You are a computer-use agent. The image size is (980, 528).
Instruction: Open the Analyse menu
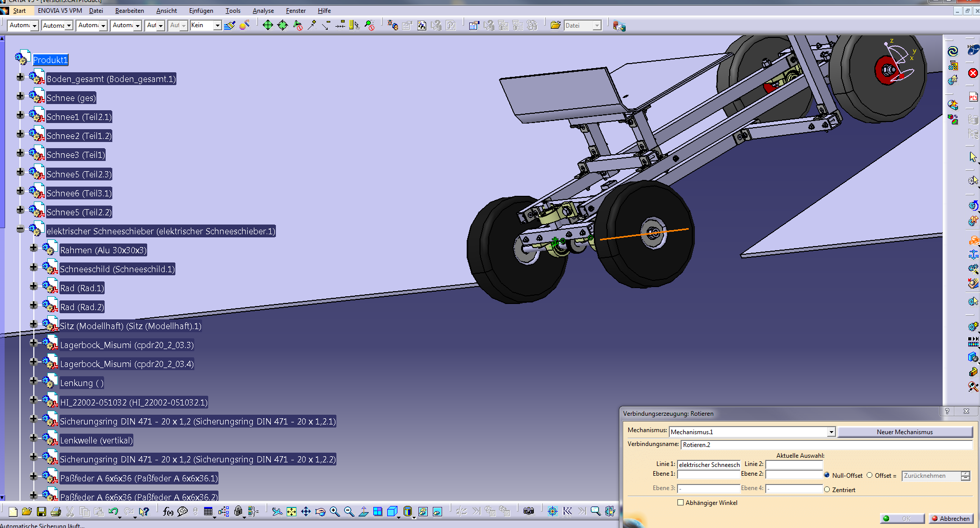pos(263,11)
